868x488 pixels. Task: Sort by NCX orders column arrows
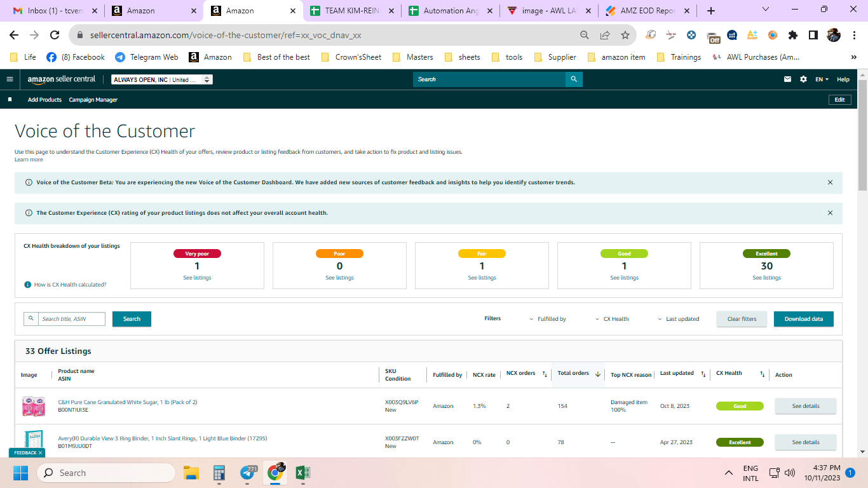point(545,374)
